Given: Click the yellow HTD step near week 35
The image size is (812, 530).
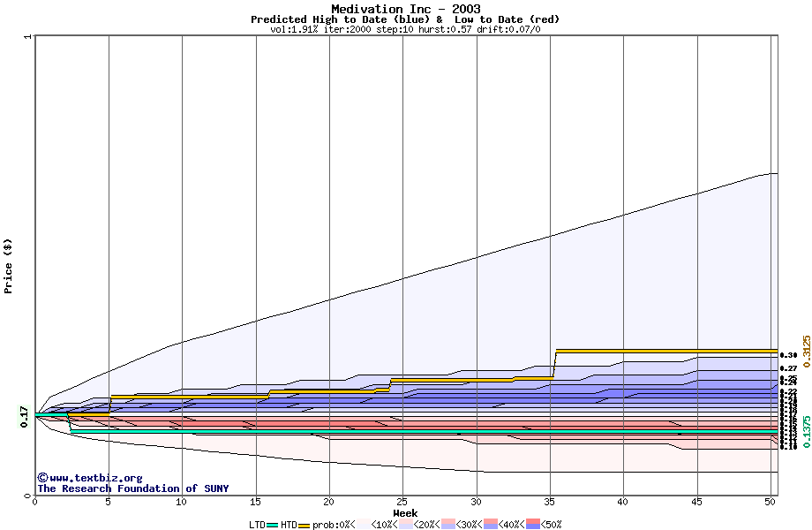Looking at the screenshot, I should [x=554, y=364].
